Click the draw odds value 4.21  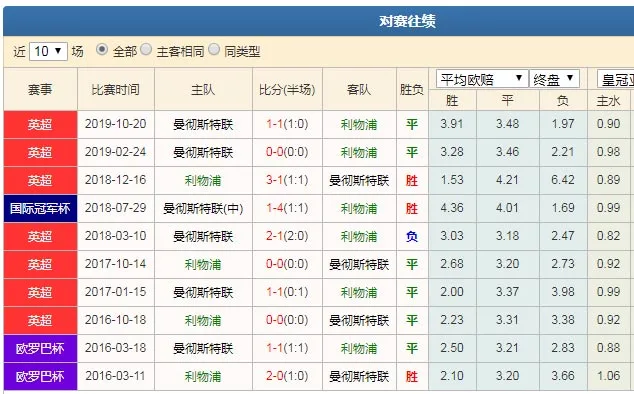click(507, 180)
